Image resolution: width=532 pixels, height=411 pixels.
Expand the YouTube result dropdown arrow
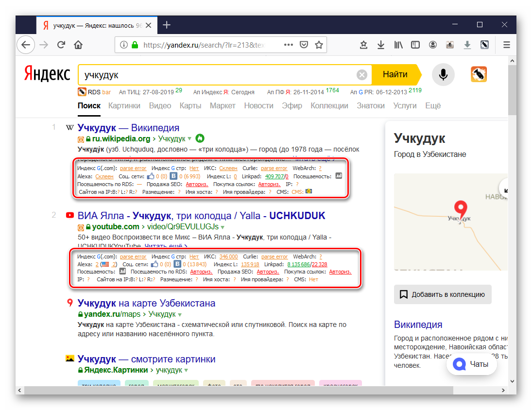(223, 227)
